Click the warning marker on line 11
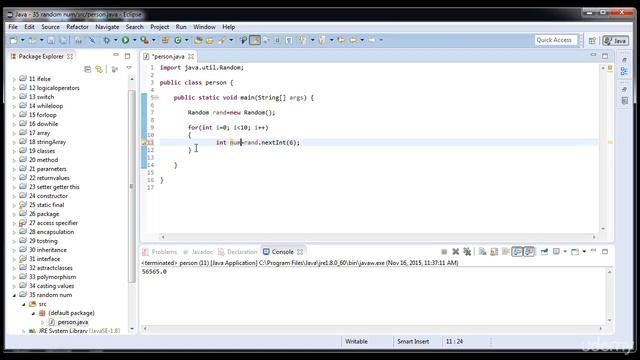640x360 pixels. [144, 142]
